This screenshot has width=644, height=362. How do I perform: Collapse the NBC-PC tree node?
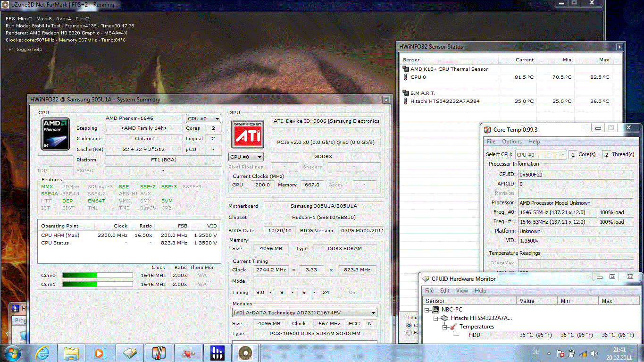coord(428,310)
